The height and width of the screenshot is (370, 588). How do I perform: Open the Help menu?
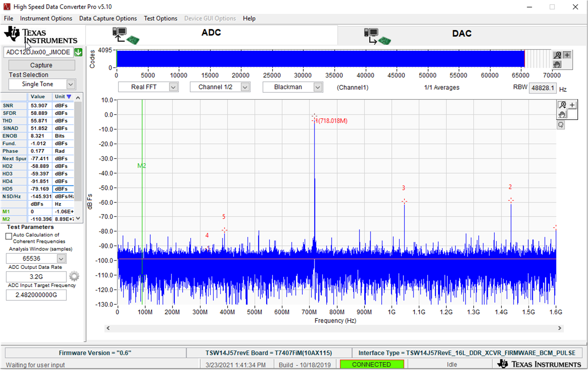249,18
